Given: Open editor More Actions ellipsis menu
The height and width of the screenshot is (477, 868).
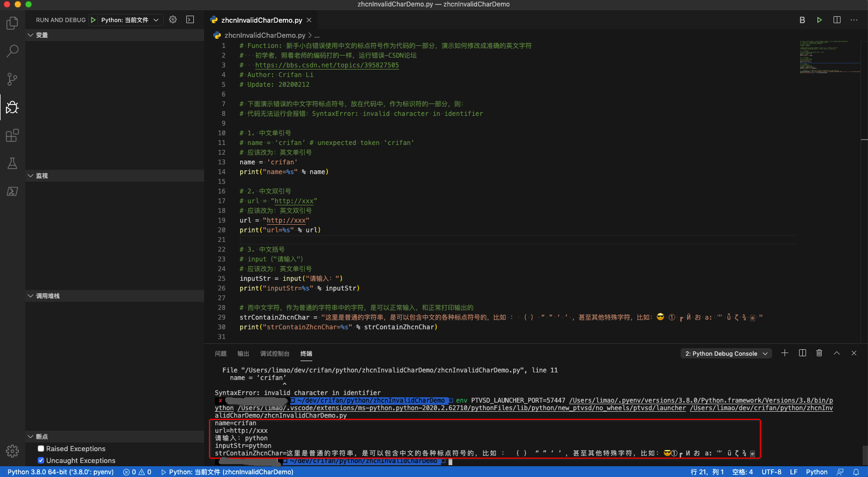Looking at the screenshot, I should [x=854, y=20].
